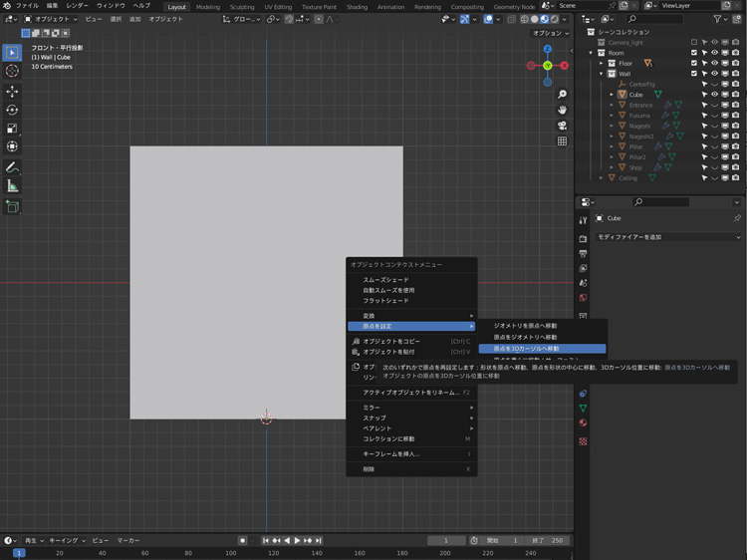Viewport: 747px width, 560px height.
Task: Open the モディファイアーを追加 dropdown
Action: click(x=668, y=237)
